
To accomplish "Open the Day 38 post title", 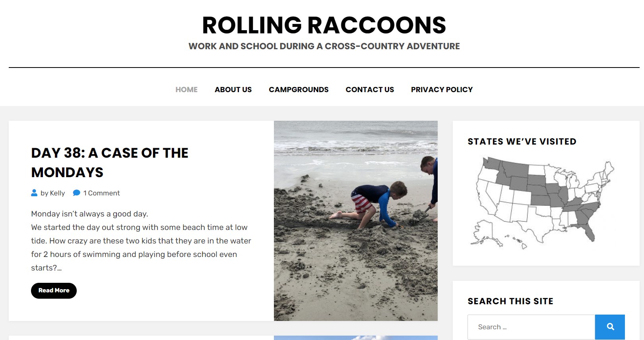I will click(x=110, y=162).
